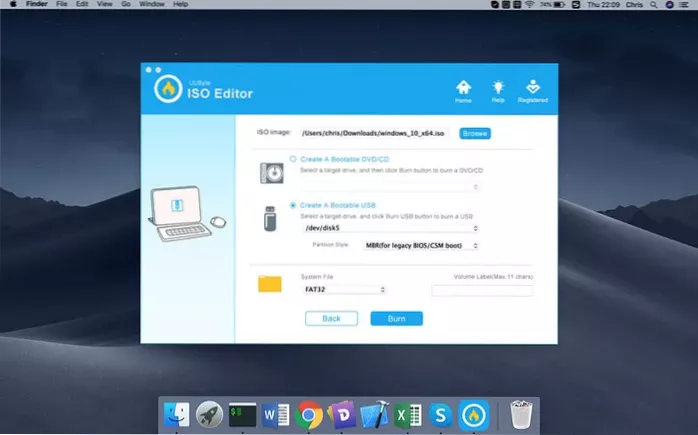Image resolution: width=698 pixels, height=435 pixels.
Task: Click the Volume Label text field
Action: point(481,290)
